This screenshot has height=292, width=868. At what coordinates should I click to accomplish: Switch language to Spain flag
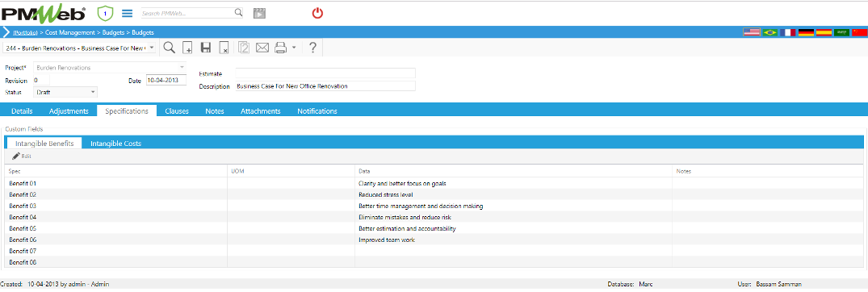click(824, 32)
